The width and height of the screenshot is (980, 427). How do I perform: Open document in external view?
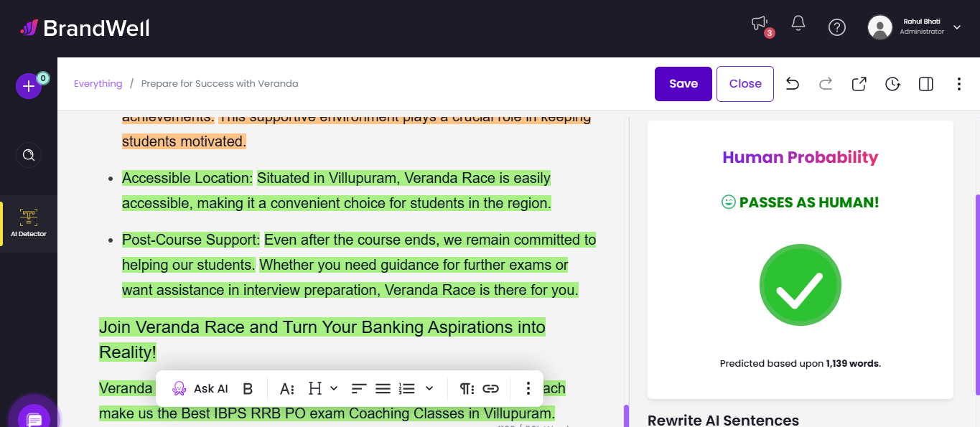[x=859, y=84]
